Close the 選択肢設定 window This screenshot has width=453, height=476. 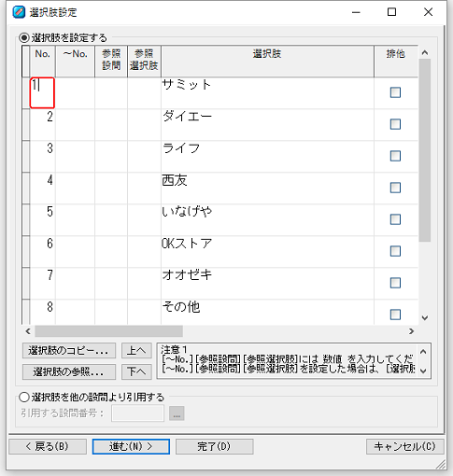[428, 12]
